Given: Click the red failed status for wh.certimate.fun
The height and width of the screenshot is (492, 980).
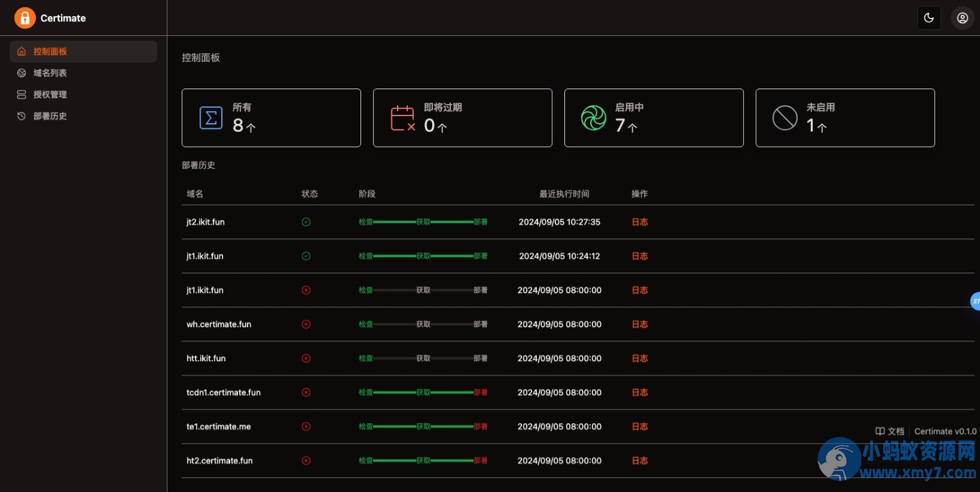Looking at the screenshot, I should tap(306, 324).
